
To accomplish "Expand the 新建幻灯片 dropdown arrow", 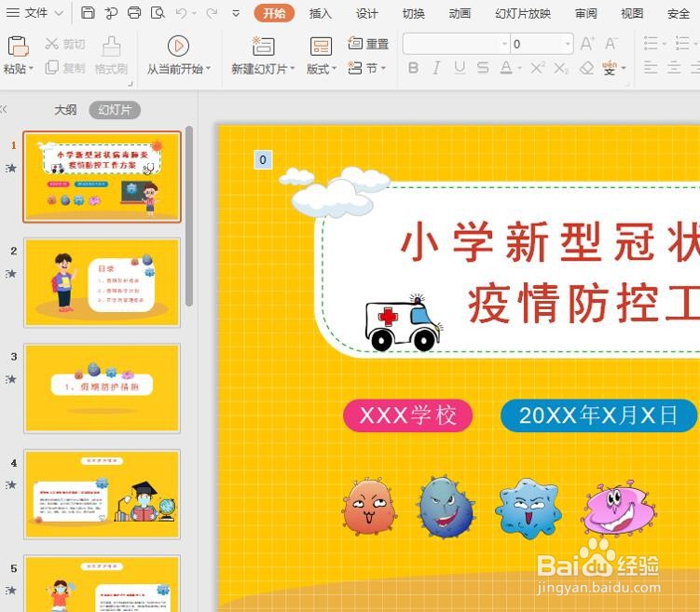I will pyautogui.click(x=293, y=69).
